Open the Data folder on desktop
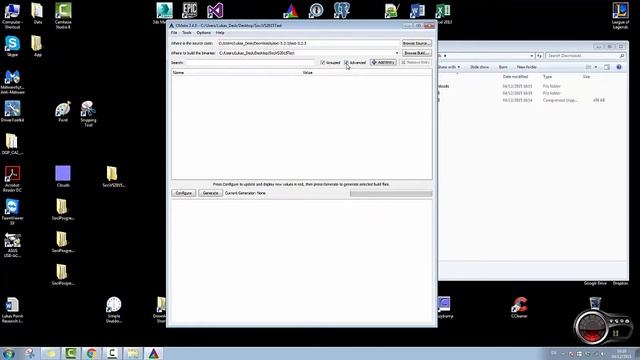 (x=38, y=13)
